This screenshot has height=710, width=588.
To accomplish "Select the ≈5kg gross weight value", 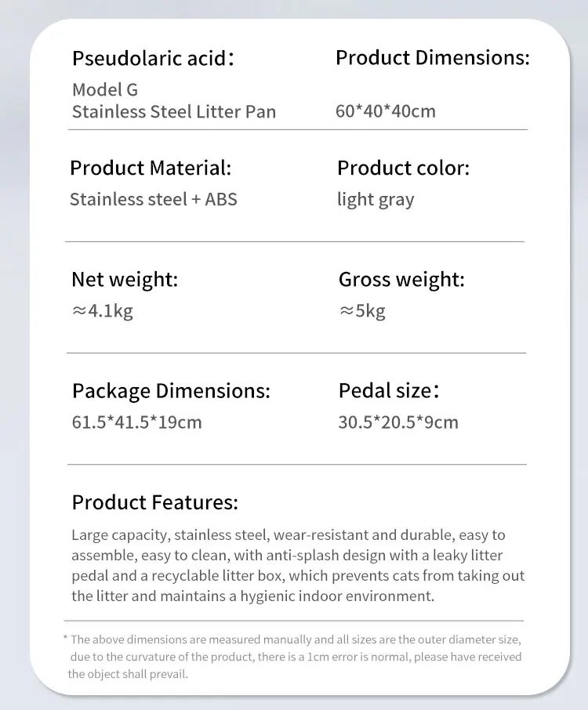I will tap(362, 311).
